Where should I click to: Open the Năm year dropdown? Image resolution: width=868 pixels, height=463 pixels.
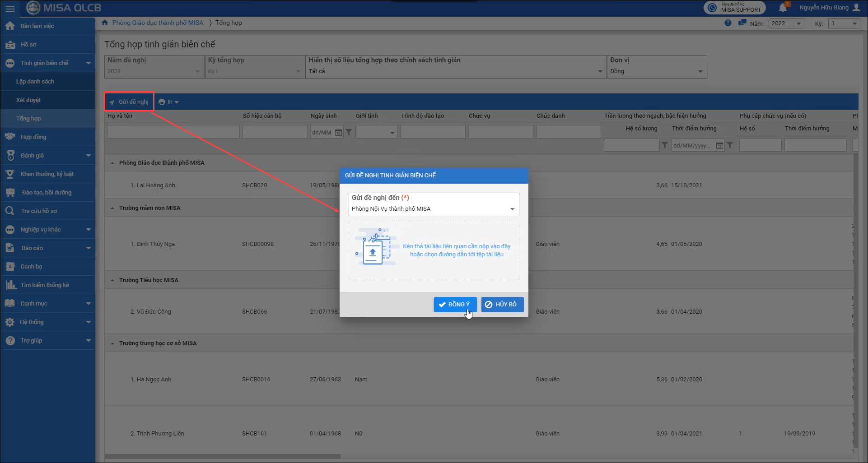(786, 23)
